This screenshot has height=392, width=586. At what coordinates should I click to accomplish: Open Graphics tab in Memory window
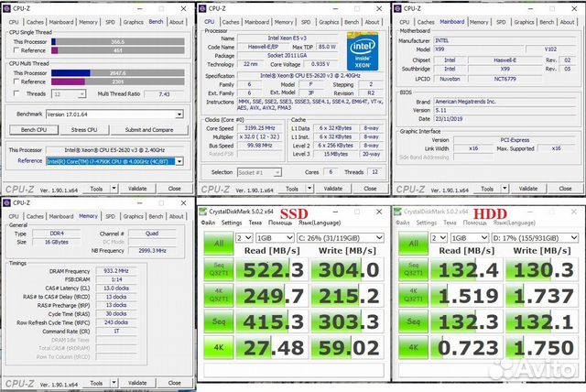134,216
